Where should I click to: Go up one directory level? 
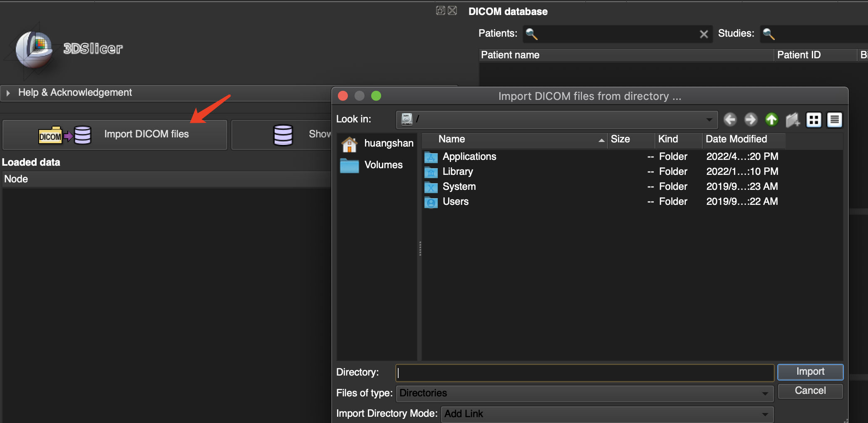771,119
